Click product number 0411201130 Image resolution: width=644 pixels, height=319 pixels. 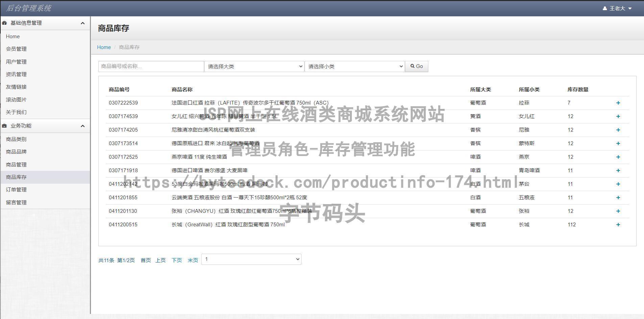pos(123,211)
